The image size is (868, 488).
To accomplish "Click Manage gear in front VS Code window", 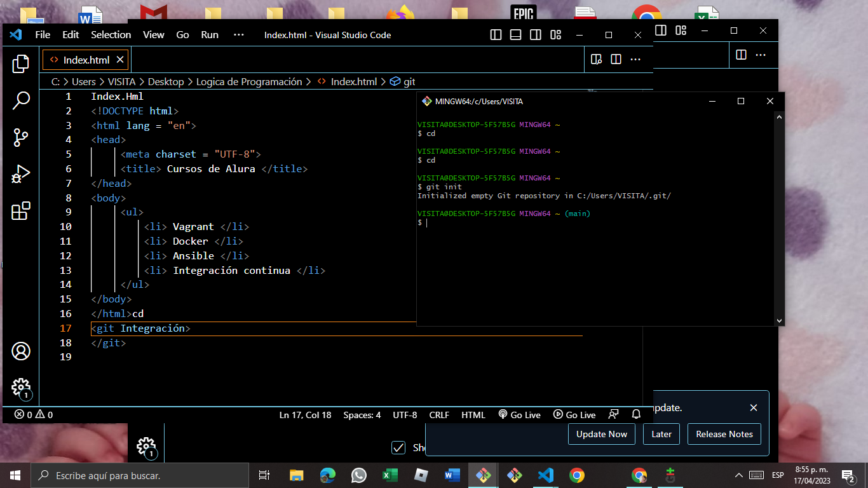I will click(21, 388).
